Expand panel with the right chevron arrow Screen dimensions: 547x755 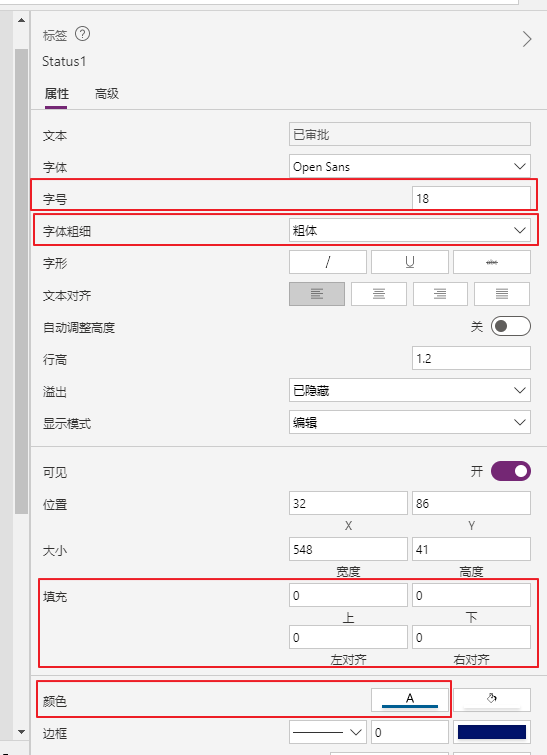pos(527,39)
